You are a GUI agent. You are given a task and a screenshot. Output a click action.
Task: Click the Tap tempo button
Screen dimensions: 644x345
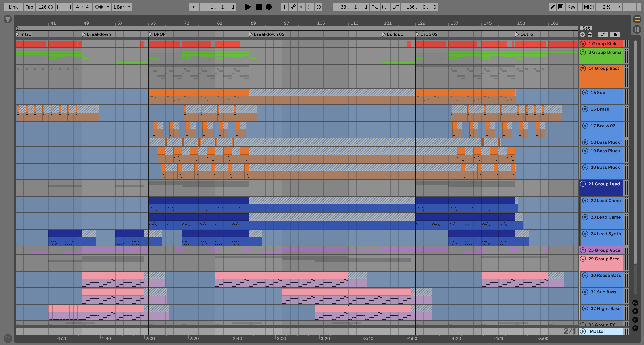coord(29,7)
